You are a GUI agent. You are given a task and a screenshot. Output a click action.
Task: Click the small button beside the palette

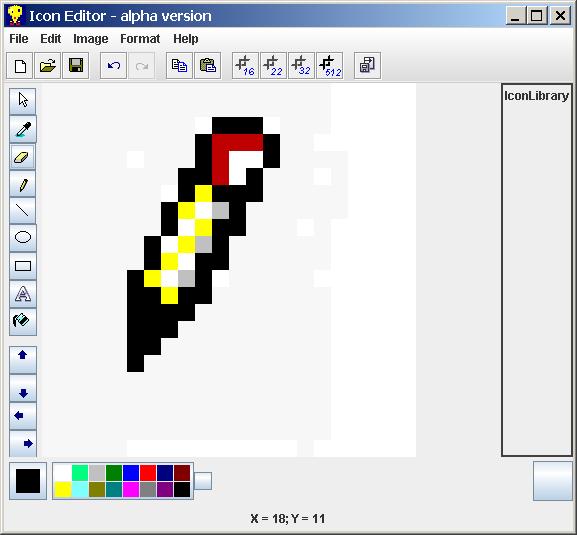pos(203,481)
